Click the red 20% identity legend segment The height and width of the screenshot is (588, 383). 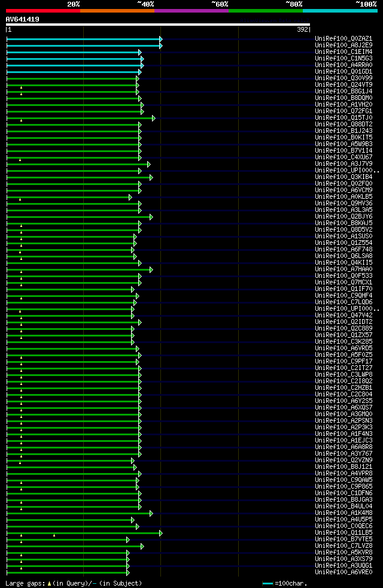tap(43, 11)
